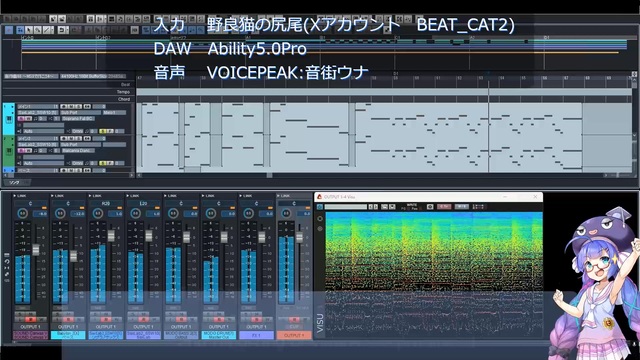This screenshot has width=640, height=360.
Task: Click first mixer channel pan knob
Action: (x=22, y=213)
